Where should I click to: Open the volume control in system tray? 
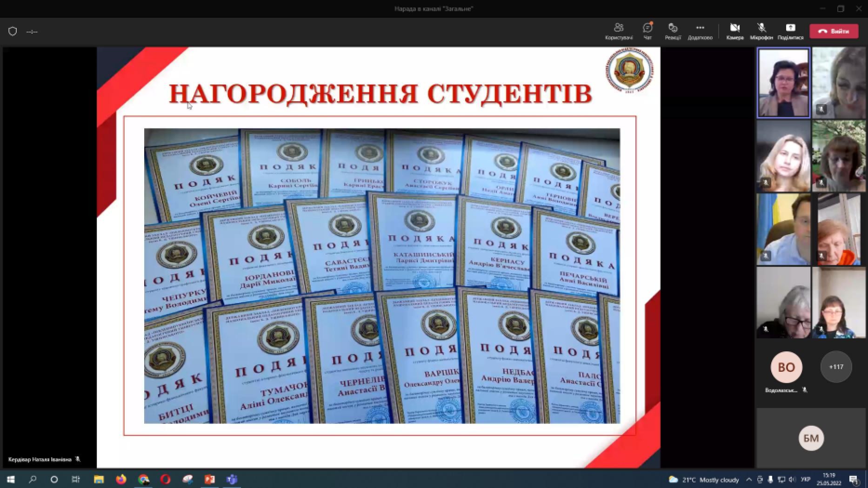coord(793,480)
